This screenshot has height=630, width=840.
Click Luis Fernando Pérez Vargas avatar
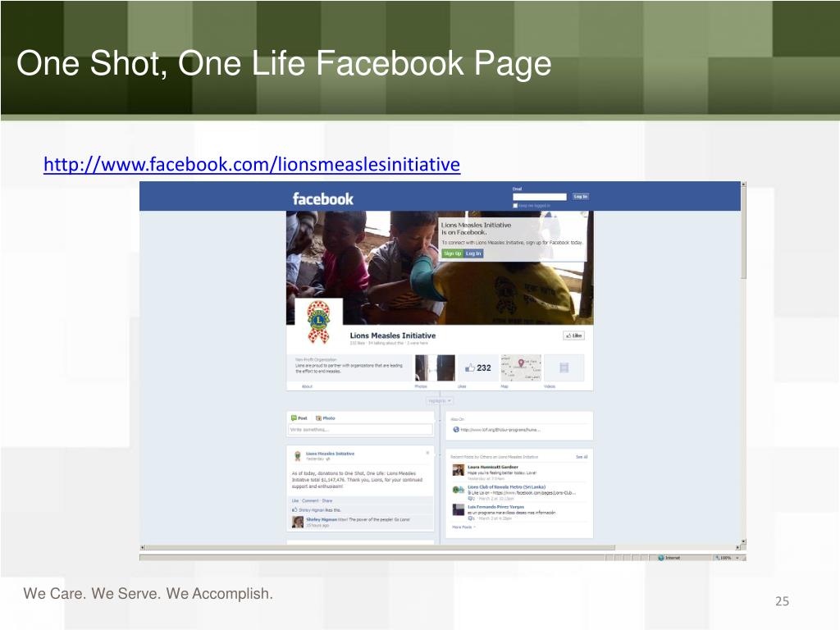(458, 509)
